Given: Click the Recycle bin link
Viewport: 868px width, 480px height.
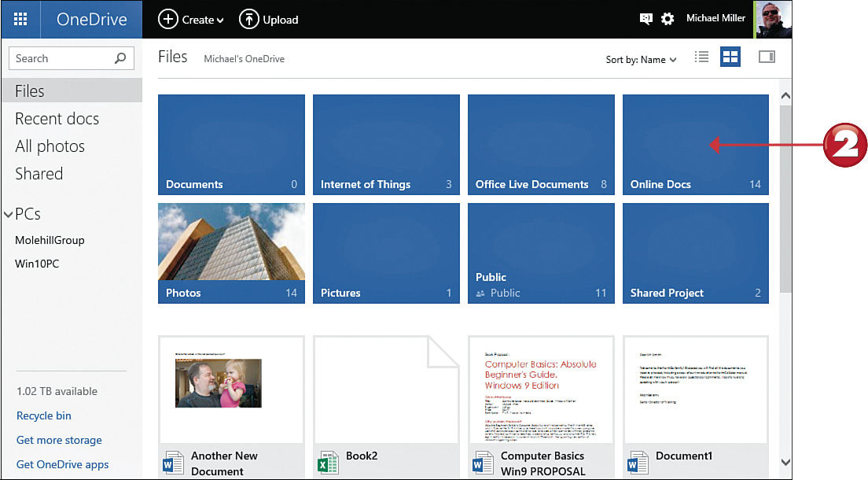Looking at the screenshot, I should (44, 415).
